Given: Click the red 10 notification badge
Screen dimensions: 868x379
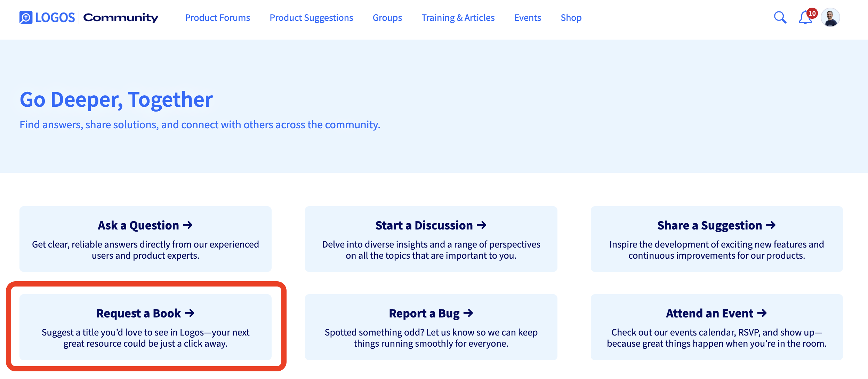Looking at the screenshot, I should tap(812, 13).
